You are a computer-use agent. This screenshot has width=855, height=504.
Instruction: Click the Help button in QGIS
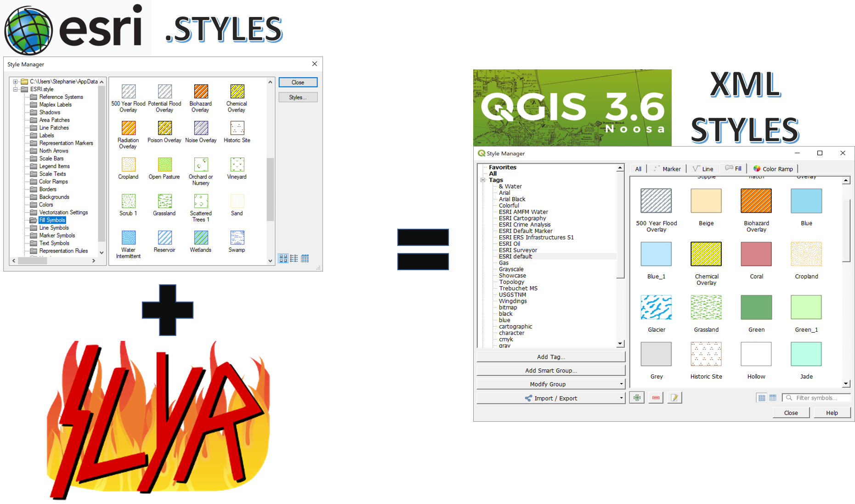832,413
